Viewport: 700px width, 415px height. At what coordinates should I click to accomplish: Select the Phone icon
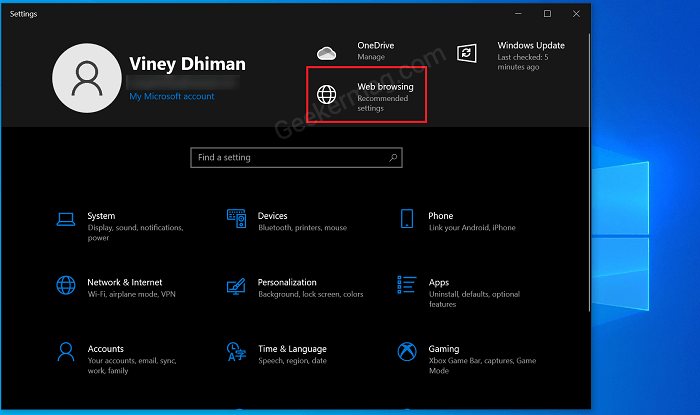click(407, 219)
